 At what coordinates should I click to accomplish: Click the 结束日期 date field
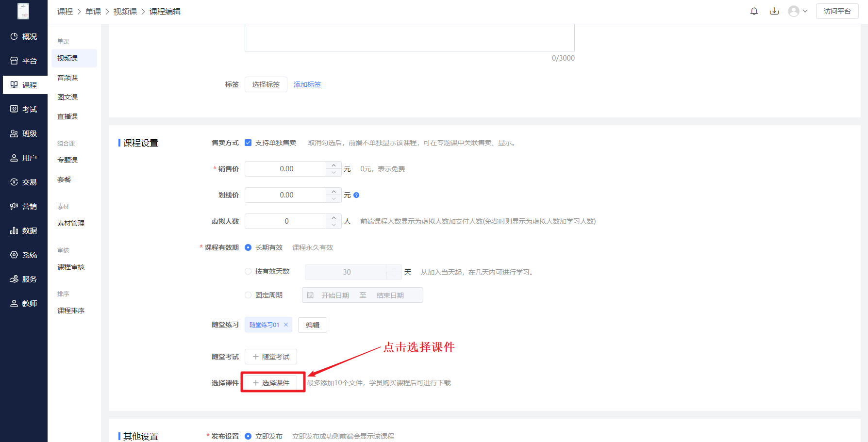pyautogui.click(x=390, y=295)
